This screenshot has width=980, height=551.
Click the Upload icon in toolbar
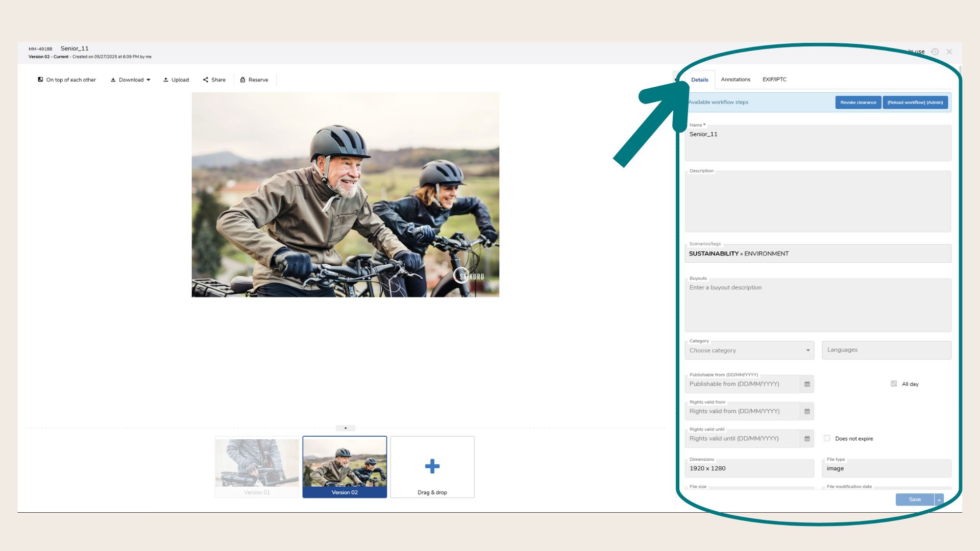click(x=166, y=80)
